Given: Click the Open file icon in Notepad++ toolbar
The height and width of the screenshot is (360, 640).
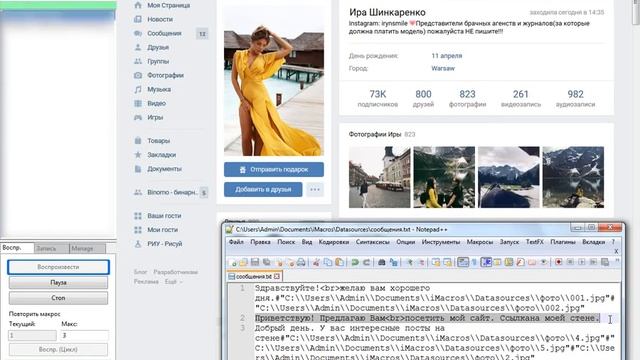Looking at the screenshot, I should point(244,262).
